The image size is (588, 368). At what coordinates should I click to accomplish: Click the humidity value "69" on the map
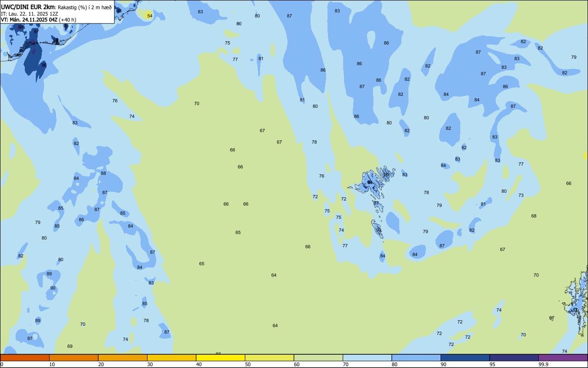point(70,346)
